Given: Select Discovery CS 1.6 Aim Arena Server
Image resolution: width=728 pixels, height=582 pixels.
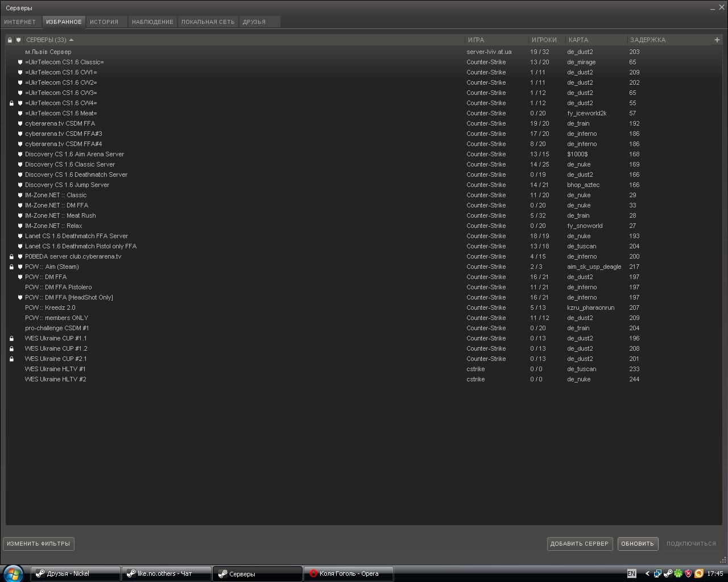Looking at the screenshot, I should tap(364, 154).
